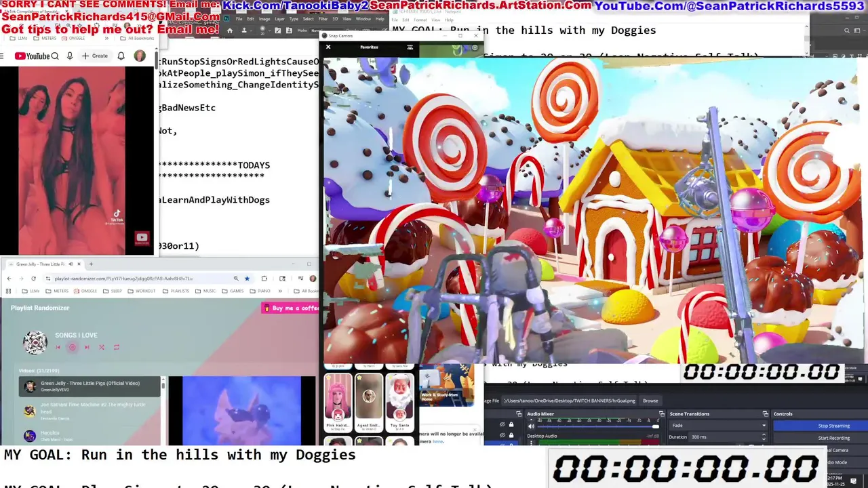Click the YouTube voice search microphone
Viewport: 868px width, 488px height.
tap(70, 56)
